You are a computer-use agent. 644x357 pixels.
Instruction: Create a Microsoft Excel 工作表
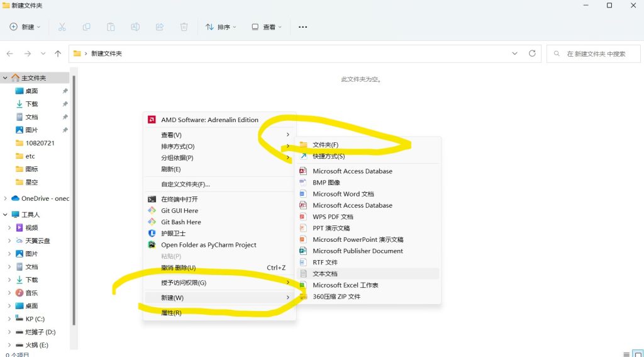tap(369, 285)
